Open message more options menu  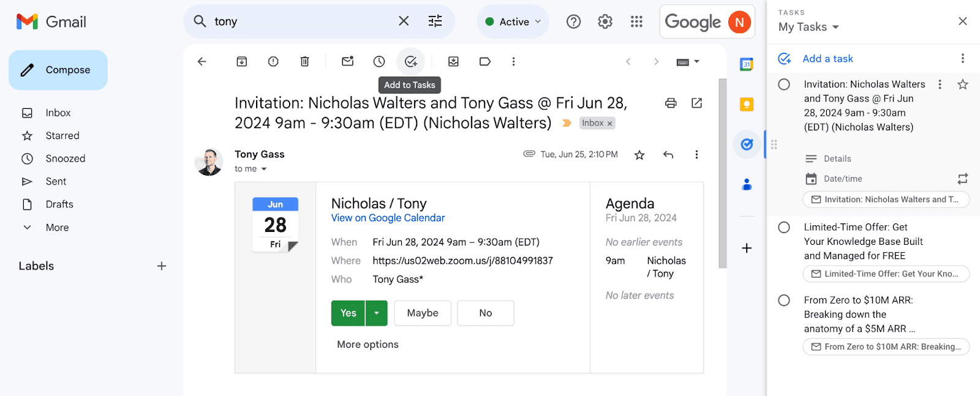(696, 155)
